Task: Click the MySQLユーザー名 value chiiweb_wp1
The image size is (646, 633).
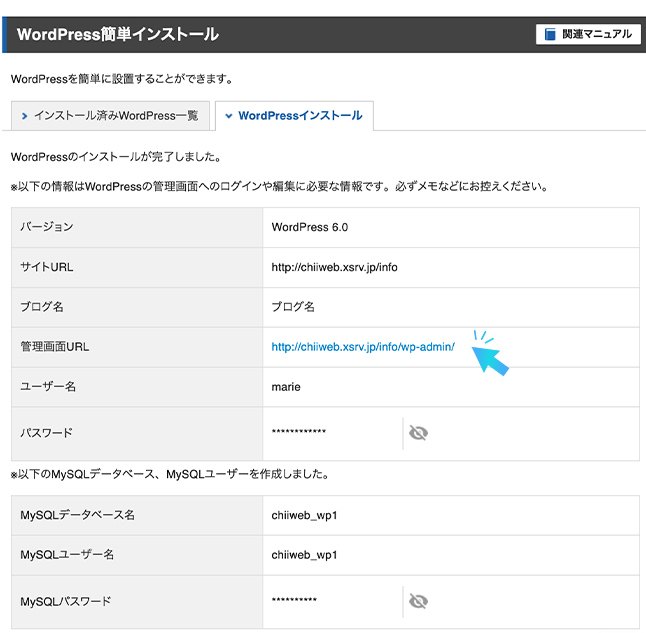Action: point(304,555)
